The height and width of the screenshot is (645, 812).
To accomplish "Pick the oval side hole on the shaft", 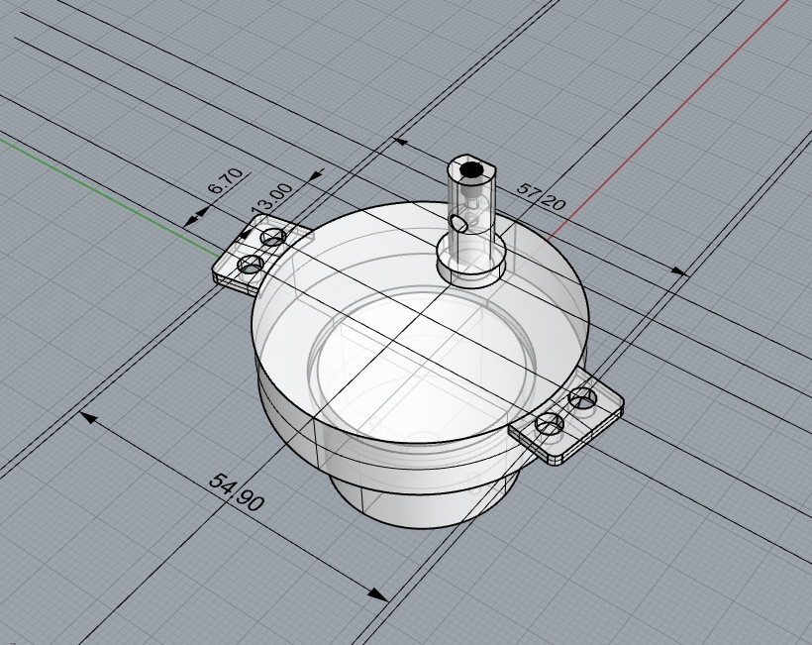I will [458, 223].
